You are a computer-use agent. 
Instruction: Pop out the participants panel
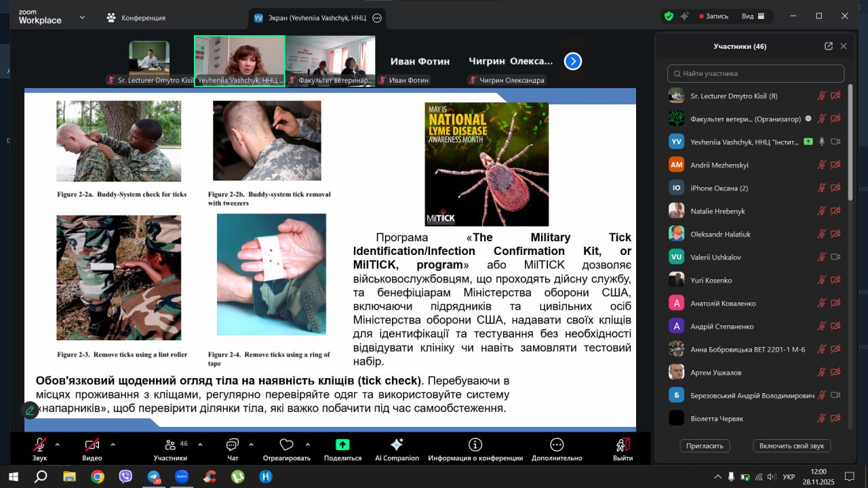click(828, 46)
